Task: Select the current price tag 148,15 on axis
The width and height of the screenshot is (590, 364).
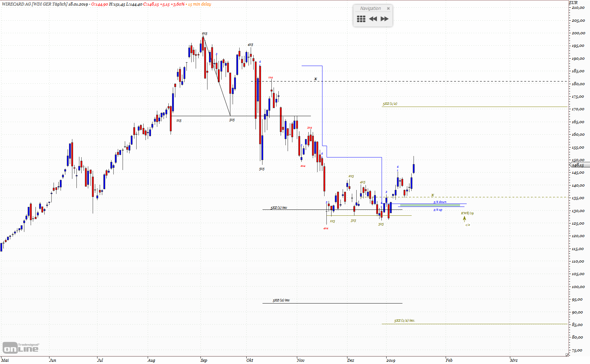Action: [580, 165]
